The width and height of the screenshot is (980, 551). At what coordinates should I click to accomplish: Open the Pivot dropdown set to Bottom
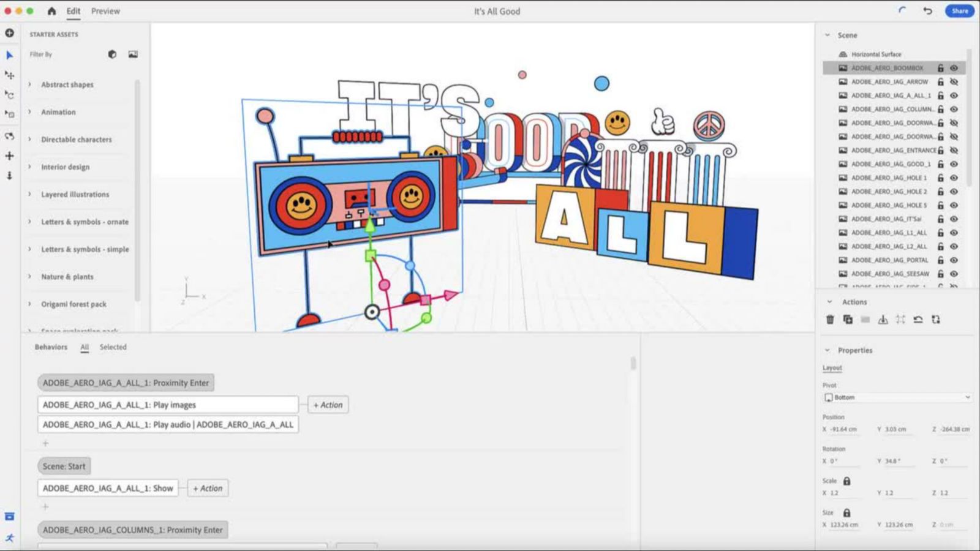tap(897, 397)
